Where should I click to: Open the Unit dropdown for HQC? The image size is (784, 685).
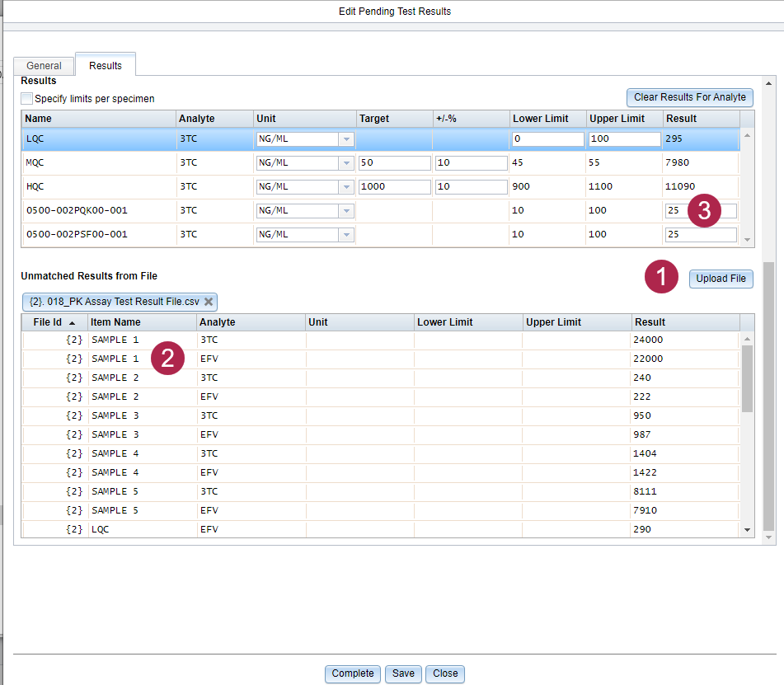346,187
